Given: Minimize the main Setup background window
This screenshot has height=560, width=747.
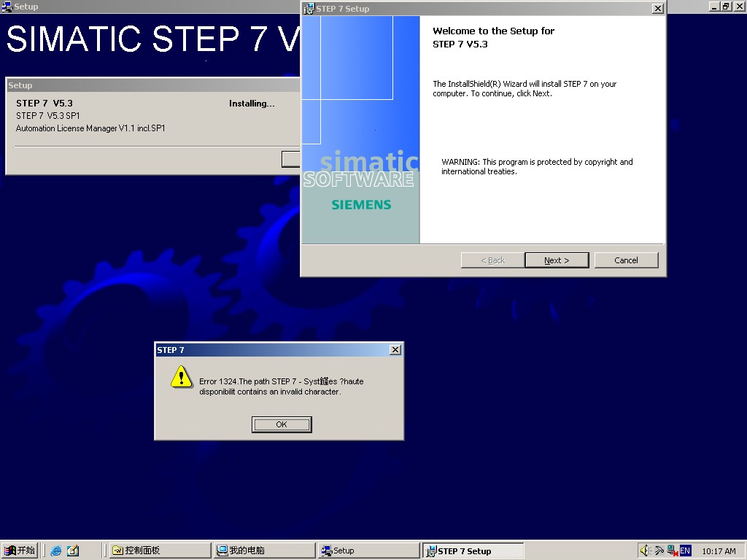Looking at the screenshot, I should (714, 6).
